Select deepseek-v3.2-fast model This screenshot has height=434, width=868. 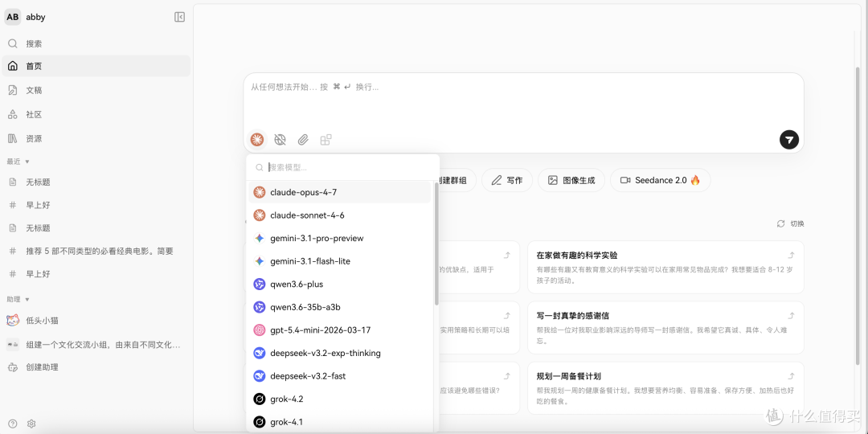tap(340, 376)
